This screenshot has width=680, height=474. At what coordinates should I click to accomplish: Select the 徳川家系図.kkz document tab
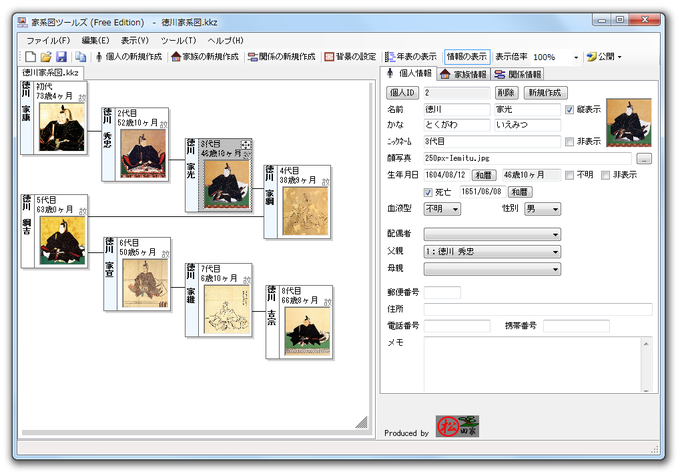point(50,72)
